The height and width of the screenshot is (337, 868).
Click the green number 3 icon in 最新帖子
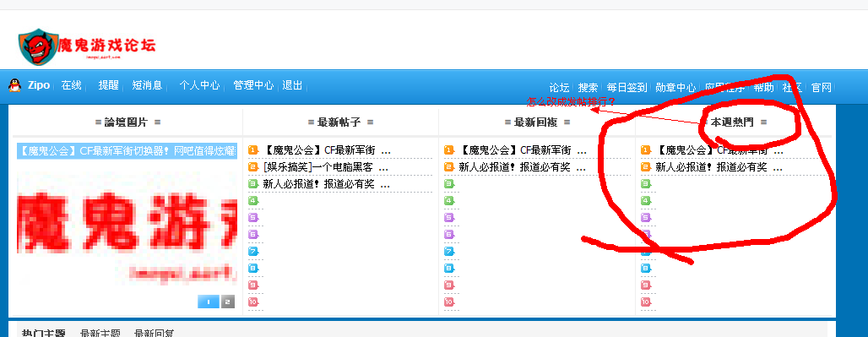253,184
